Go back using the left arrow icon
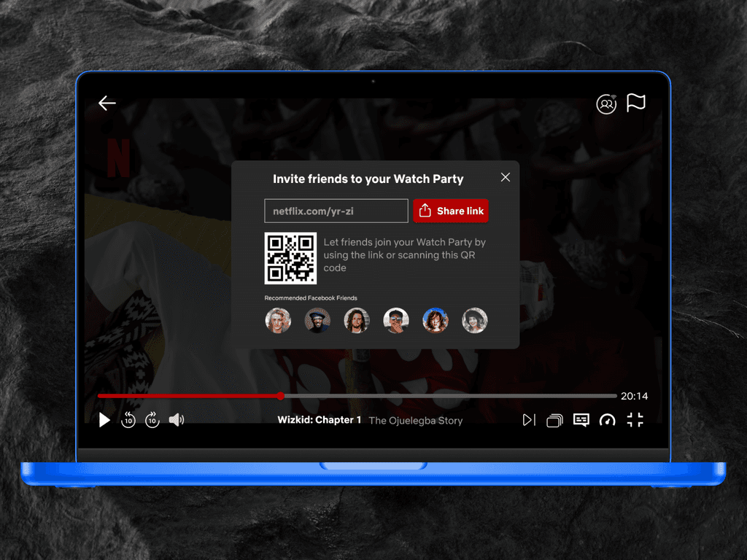This screenshot has width=747, height=560. pos(107,103)
